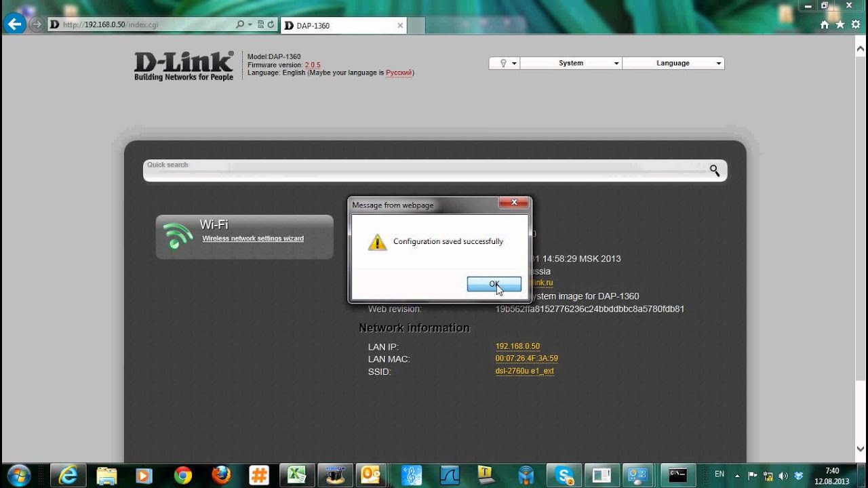Screen dimensions: 868x488
Task: Launch Google Chrome from the taskbar
Action: (182, 475)
